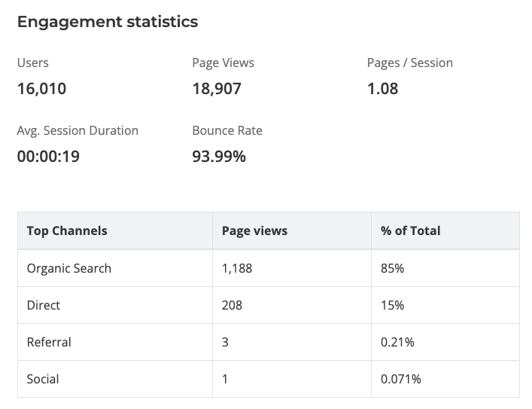Select the Users value 16,010
532x409 pixels.
[41, 89]
